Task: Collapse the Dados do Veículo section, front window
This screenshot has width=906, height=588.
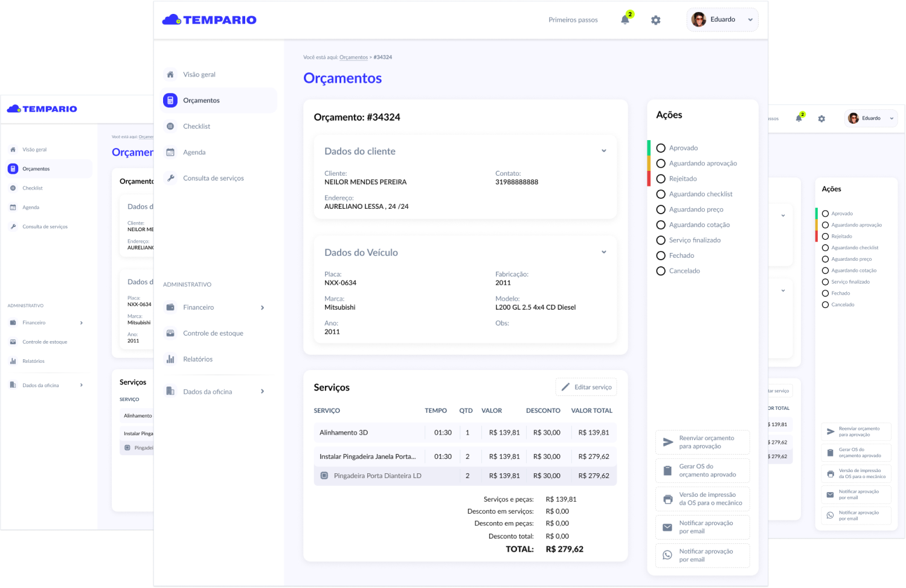Action: [603, 252]
